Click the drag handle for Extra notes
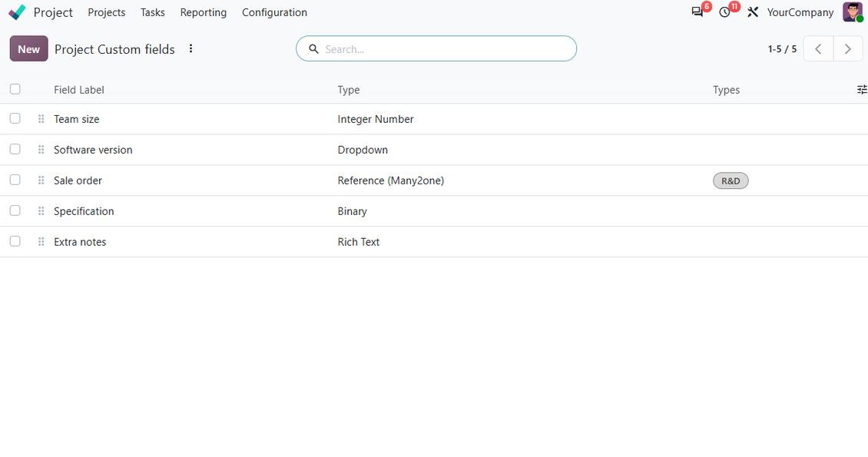This screenshot has height=457, width=868. [x=41, y=242]
